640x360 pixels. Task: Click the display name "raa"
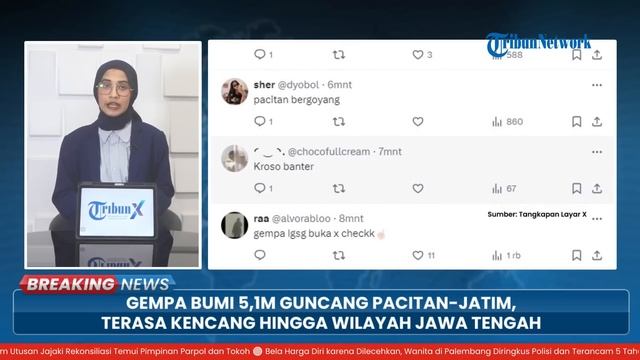pyautogui.click(x=261, y=219)
